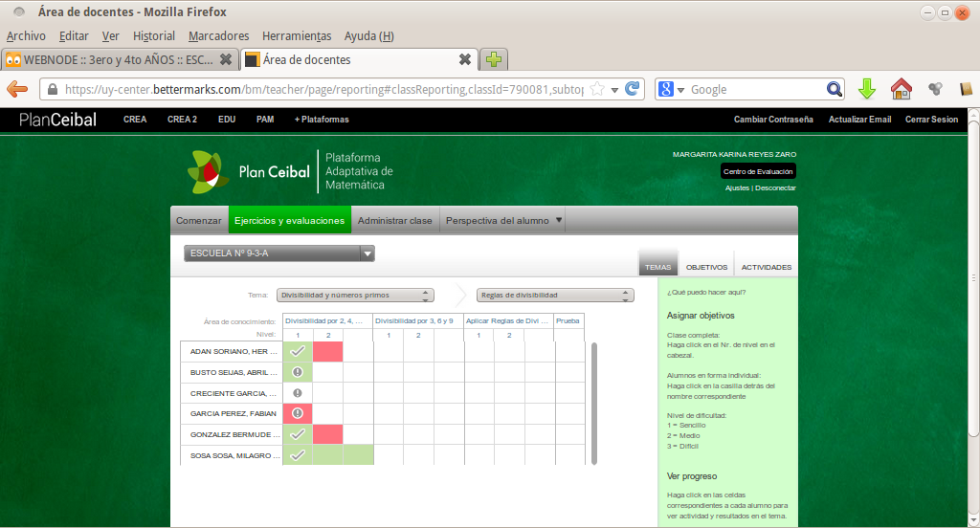Screen dimensions: 980x528
Task: Open the Marcadores menu
Action: click(218, 35)
